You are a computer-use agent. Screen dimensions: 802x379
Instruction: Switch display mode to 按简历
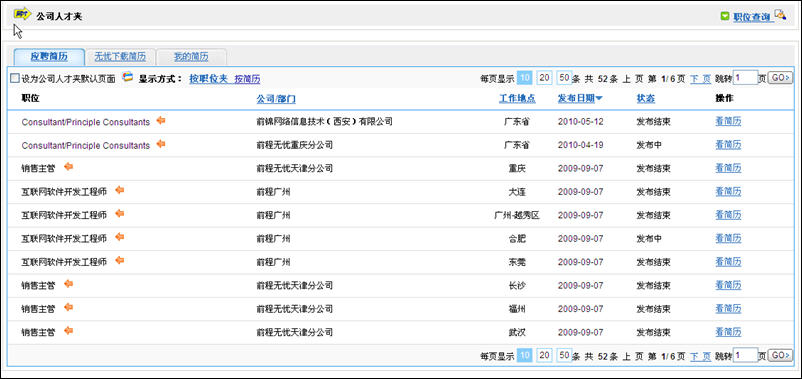[x=248, y=79]
